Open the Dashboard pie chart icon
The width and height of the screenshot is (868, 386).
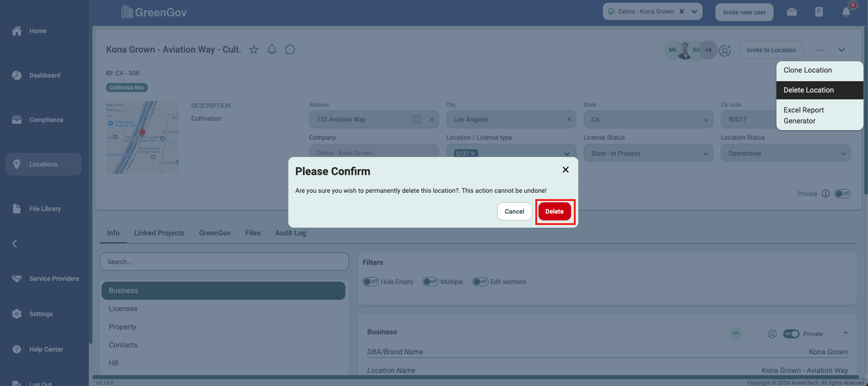coord(17,75)
